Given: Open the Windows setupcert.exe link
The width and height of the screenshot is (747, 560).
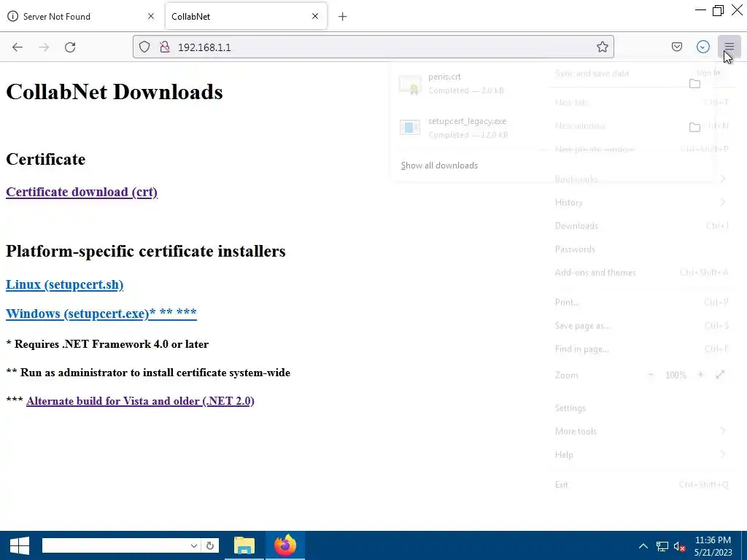Looking at the screenshot, I should [x=101, y=314].
